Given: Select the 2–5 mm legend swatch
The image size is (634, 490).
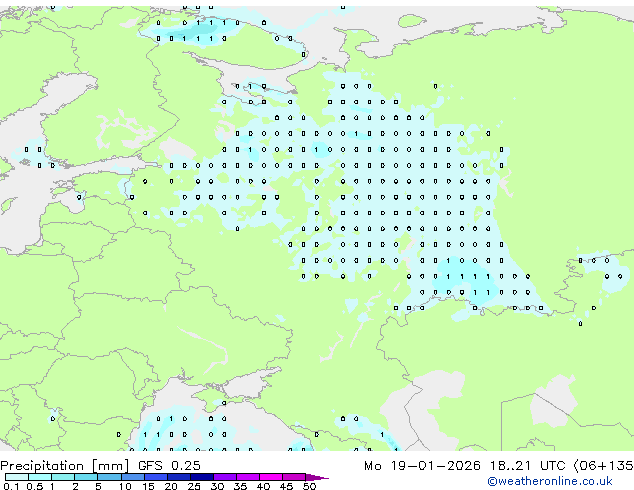Looking at the screenshot, I should [86, 477].
